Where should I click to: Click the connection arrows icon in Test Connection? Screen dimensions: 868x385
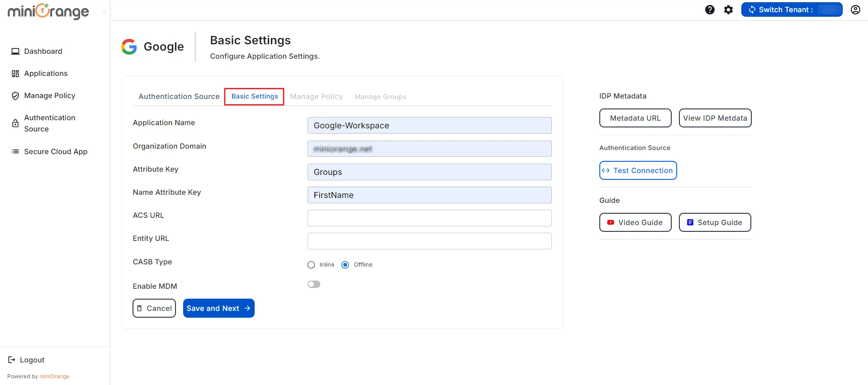click(x=606, y=170)
